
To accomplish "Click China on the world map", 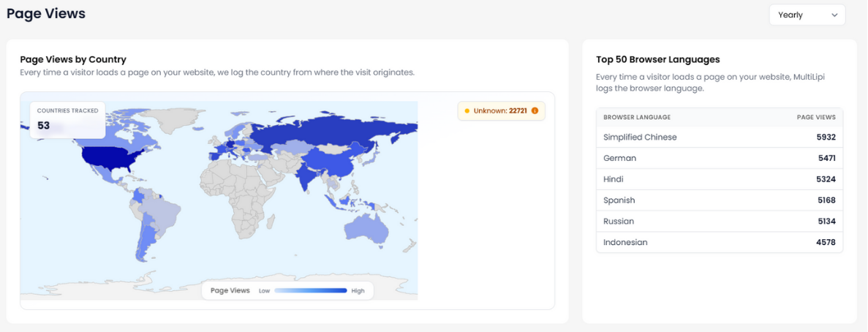I will (x=331, y=160).
